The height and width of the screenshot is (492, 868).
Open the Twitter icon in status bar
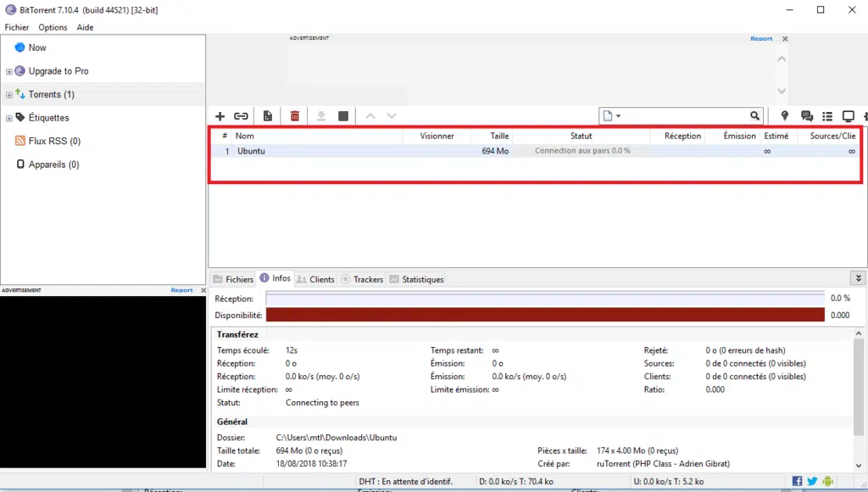[x=812, y=481]
